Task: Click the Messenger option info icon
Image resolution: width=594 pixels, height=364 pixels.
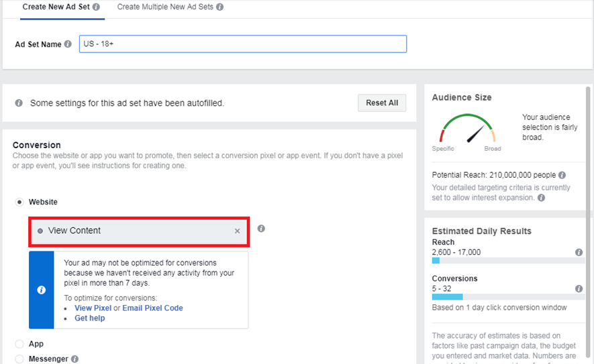Action: 75,359
